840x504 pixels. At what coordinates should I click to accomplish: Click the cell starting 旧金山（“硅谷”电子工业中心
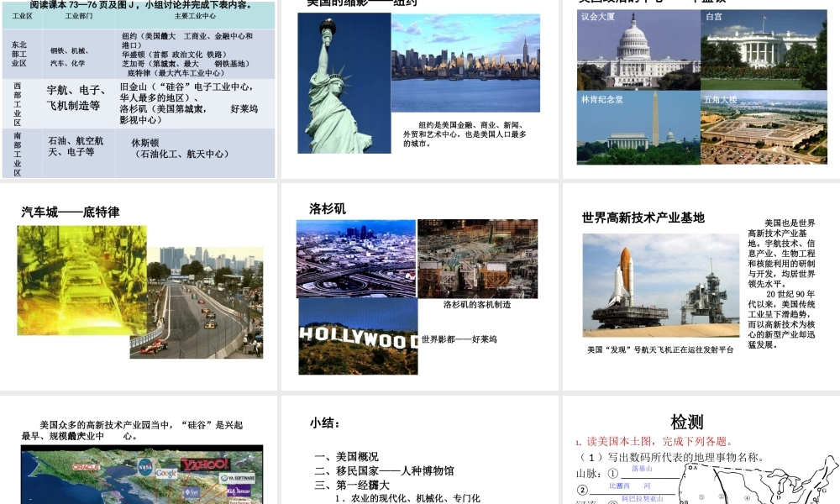(188, 102)
